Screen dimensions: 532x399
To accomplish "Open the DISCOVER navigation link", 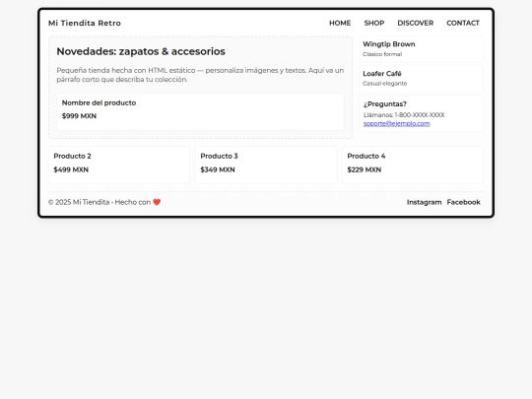I will click(x=416, y=23).
